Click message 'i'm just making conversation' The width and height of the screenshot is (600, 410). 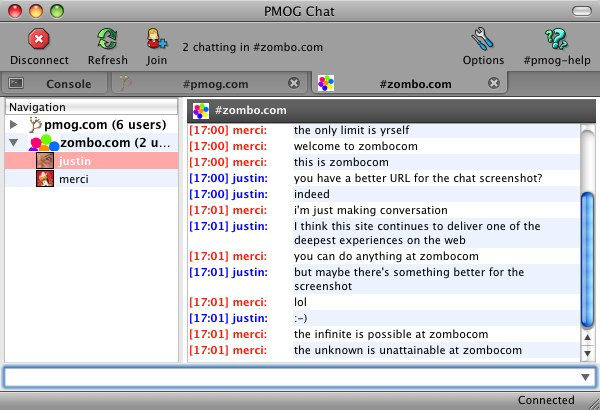click(x=370, y=210)
